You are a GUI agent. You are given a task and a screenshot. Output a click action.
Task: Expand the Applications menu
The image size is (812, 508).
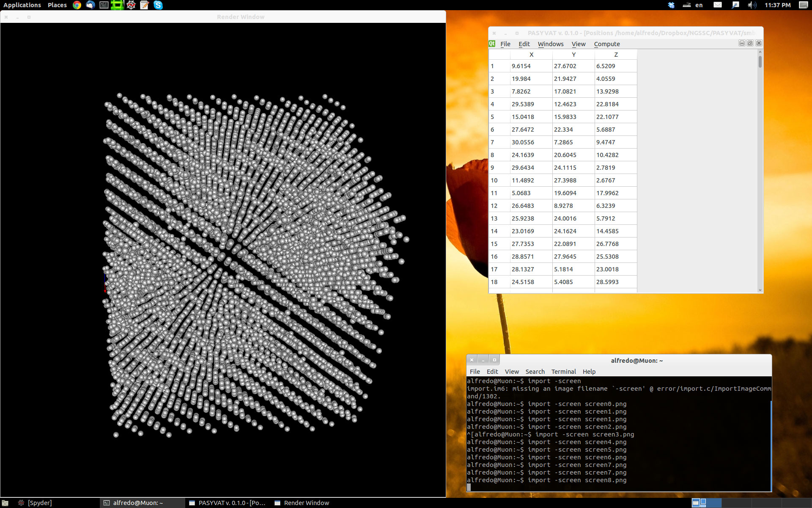point(22,5)
